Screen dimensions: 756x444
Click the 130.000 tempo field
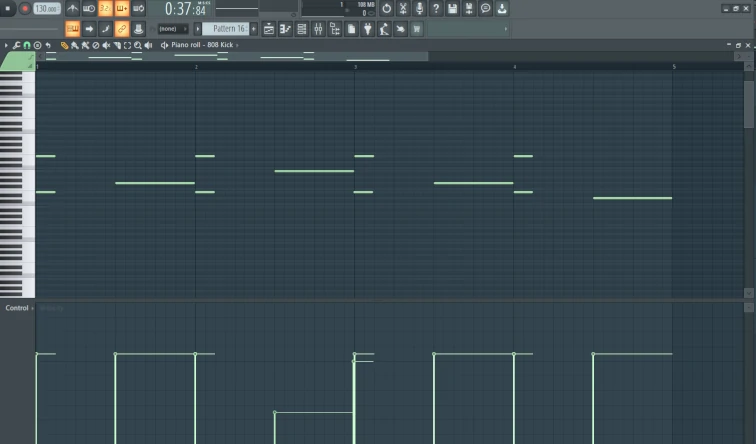(47, 8)
